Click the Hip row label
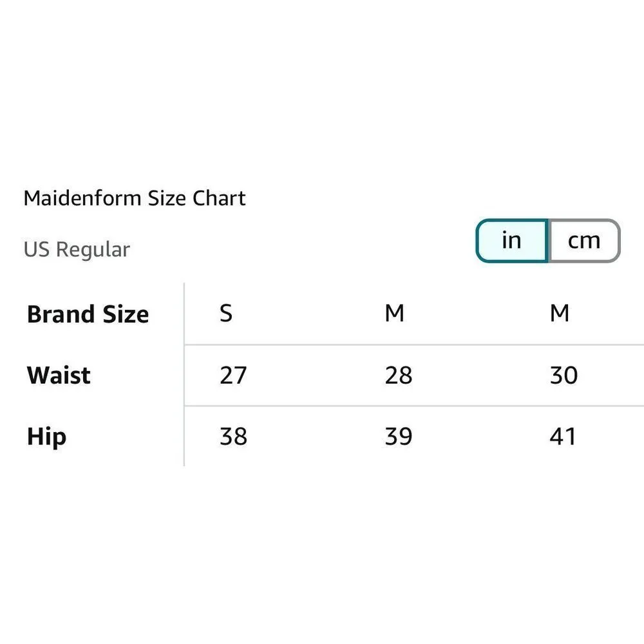644x644 pixels. 46,436
